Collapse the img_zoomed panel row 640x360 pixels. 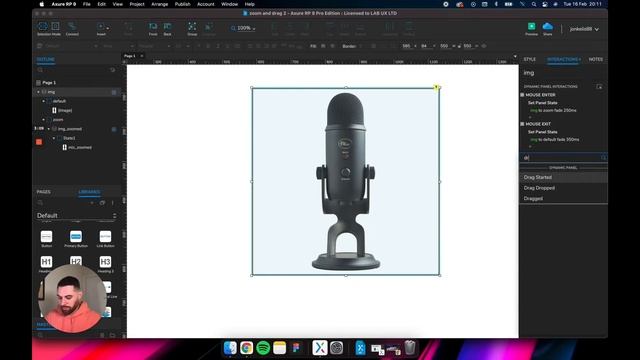(49, 129)
